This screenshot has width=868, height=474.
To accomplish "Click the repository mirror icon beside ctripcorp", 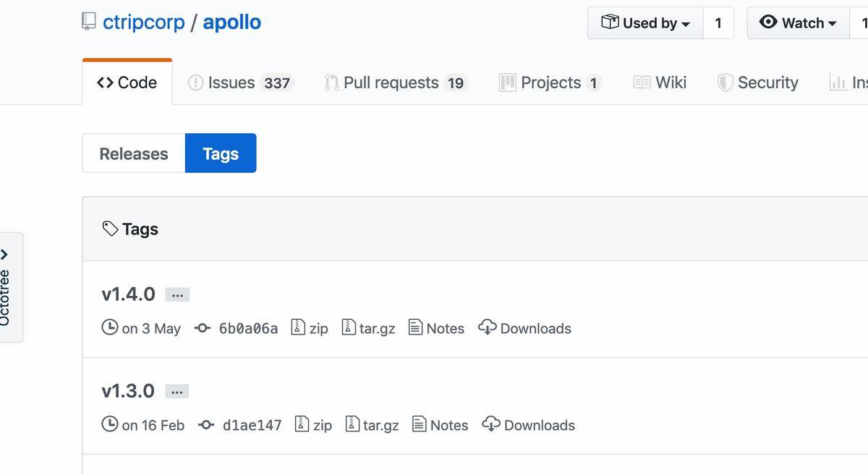I will pyautogui.click(x=88, y=21).
